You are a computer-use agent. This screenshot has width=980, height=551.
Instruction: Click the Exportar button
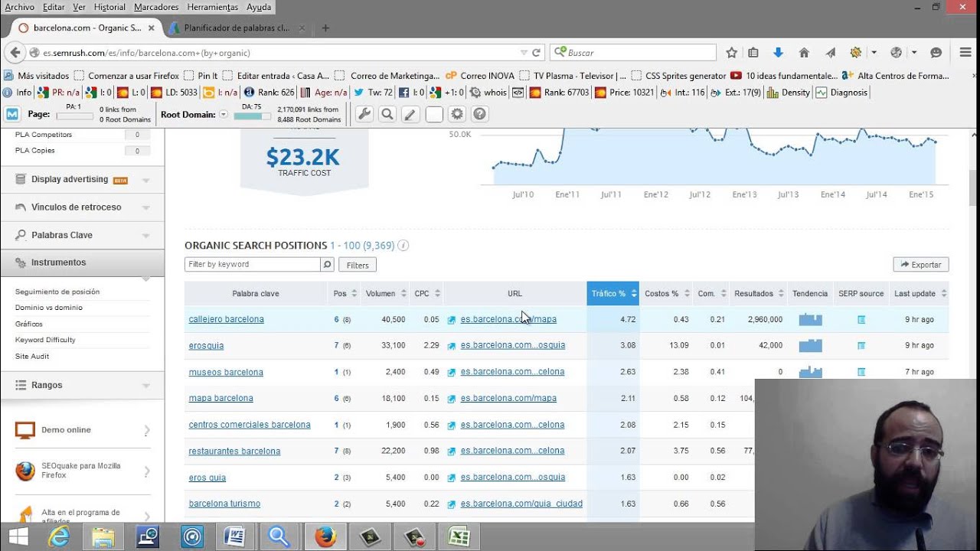click(x=921, y=265)
